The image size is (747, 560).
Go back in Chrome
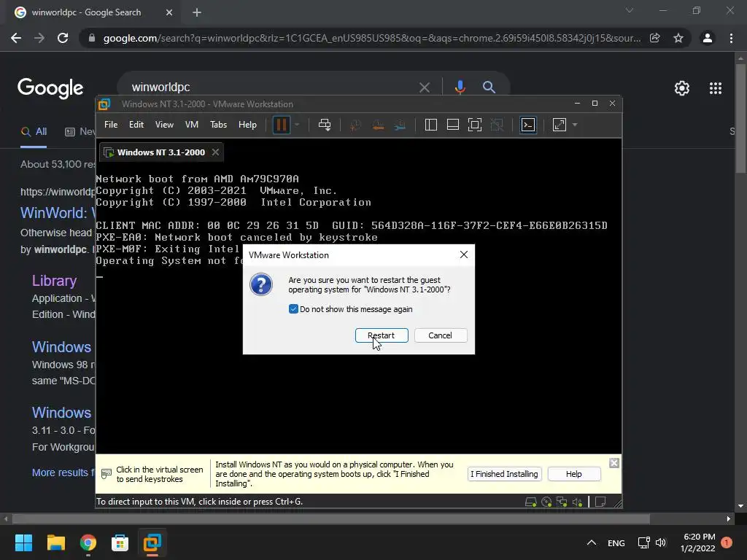[x=16, y=38]
